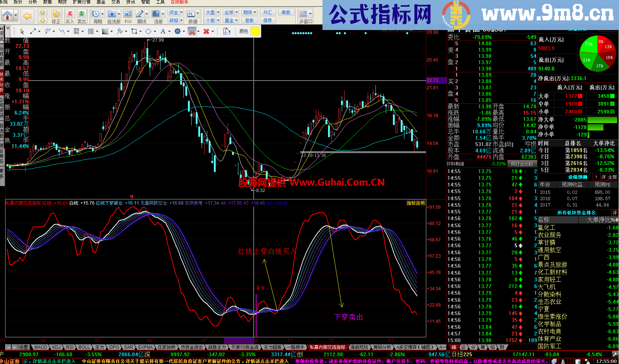Click the 中山证券 status bar label

click(10, 361)
